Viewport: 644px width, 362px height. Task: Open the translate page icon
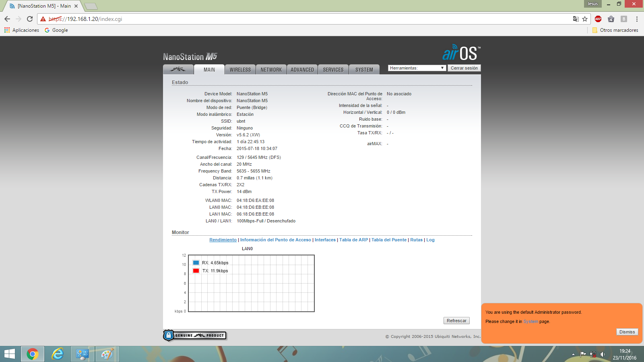[x=576, y=19]
